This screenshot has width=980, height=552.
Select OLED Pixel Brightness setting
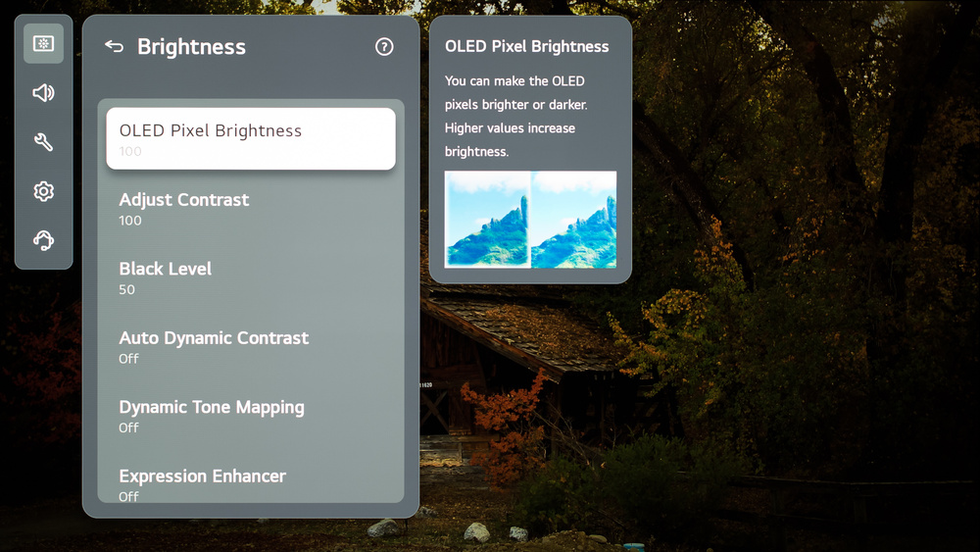(x=251, y=139)
